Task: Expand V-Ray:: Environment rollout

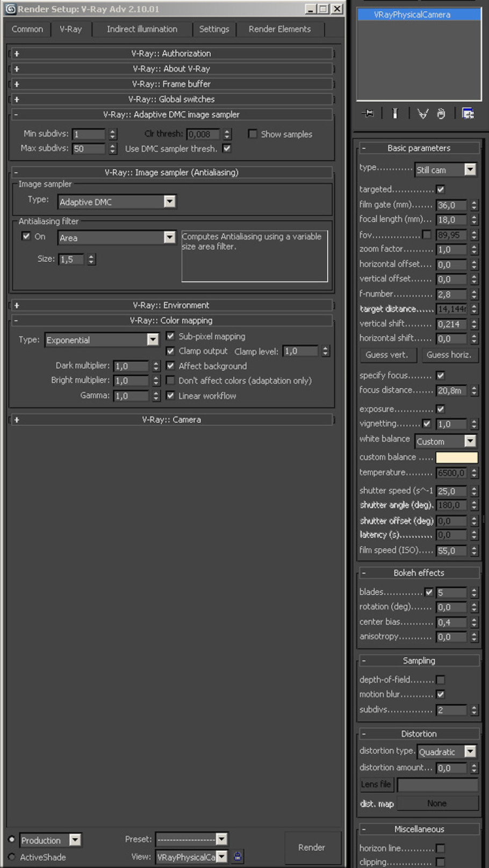Action: (171, 305)
